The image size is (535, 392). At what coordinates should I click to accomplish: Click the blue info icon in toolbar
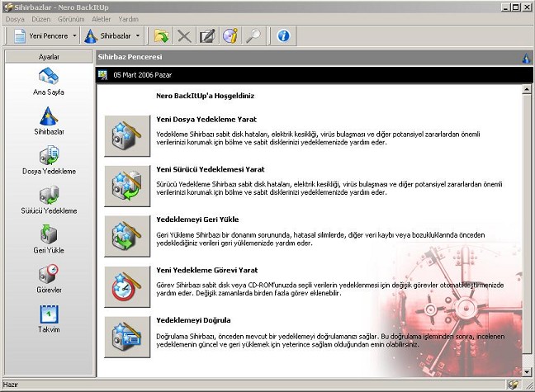click(x=284, y=35)
